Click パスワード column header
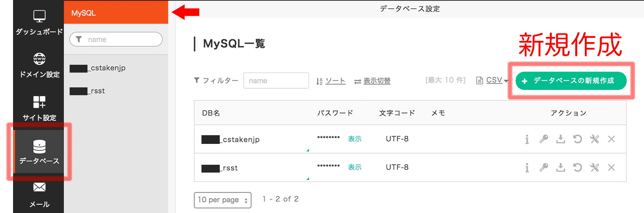Screen dimensions: 644x213 [335, 113]
